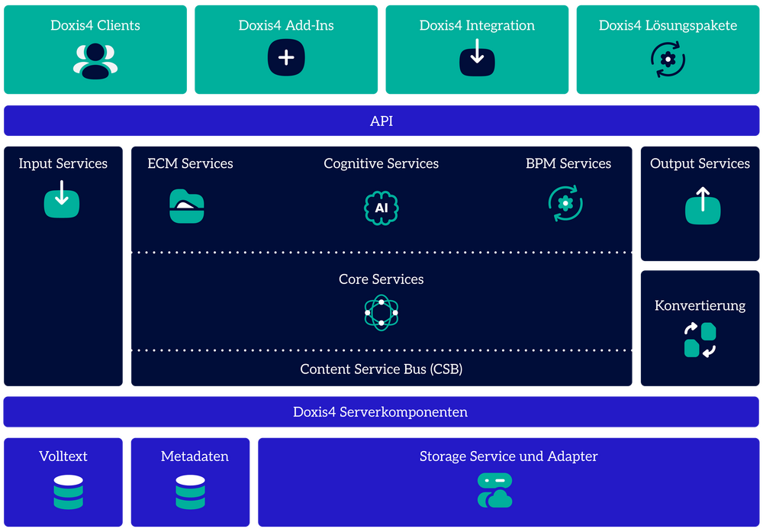Click the Doxis4 Clients panel header text

tap(95, 24)
